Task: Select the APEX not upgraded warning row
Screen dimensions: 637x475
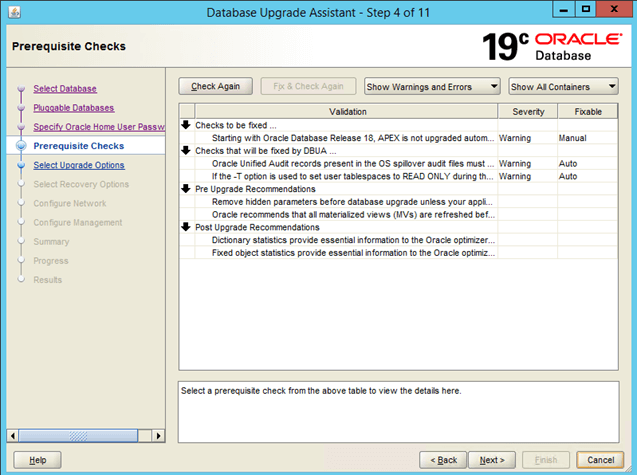Action: [340, 137]
